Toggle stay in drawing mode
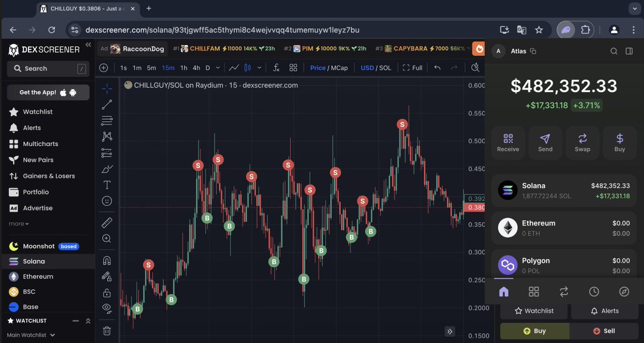 (x=107, y=276)
